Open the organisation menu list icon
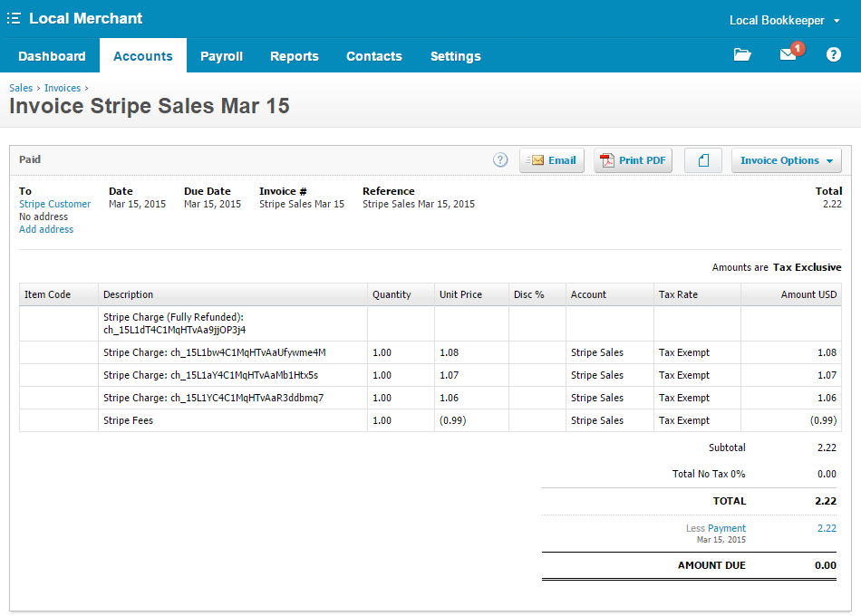Viewport: 861px width, 616px height. click(x=14, y=19)
